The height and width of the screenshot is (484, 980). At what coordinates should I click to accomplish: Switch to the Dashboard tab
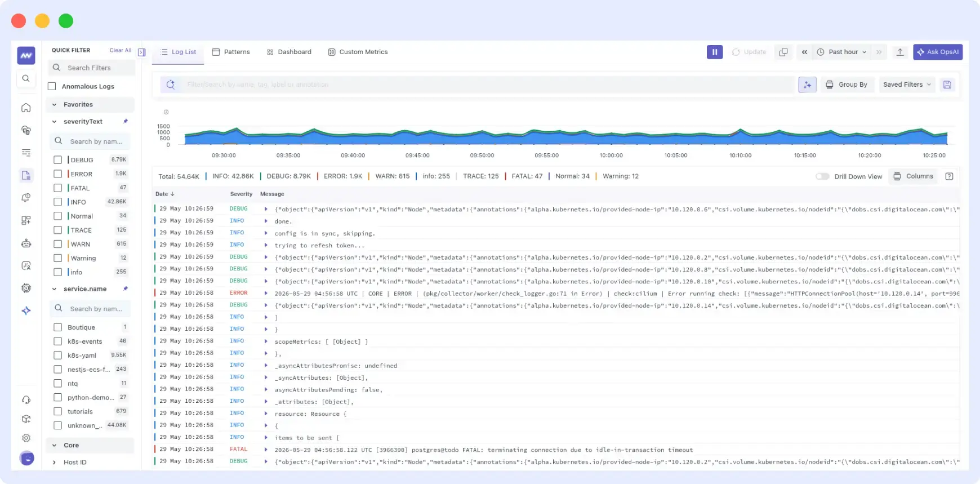(289, 52)
